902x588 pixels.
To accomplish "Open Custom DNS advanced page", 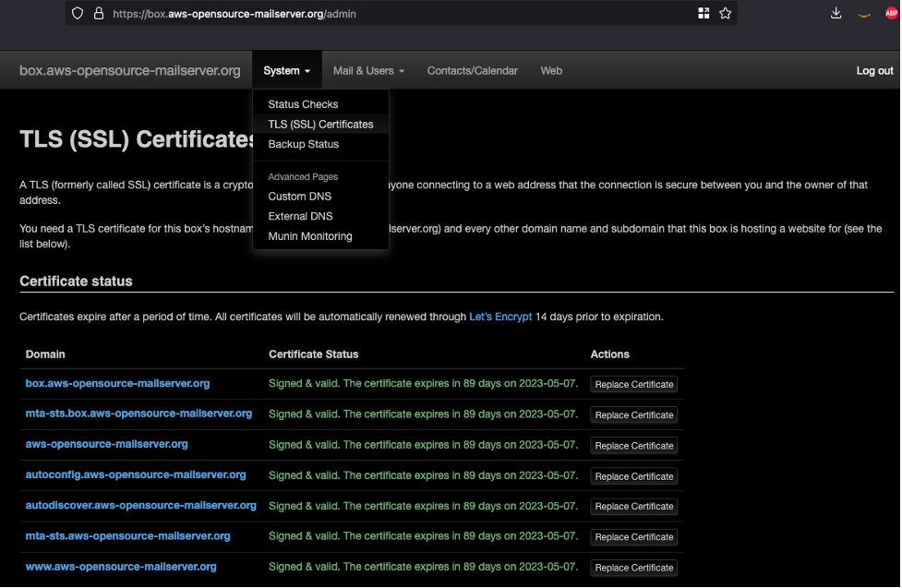I will click(299, 197).
